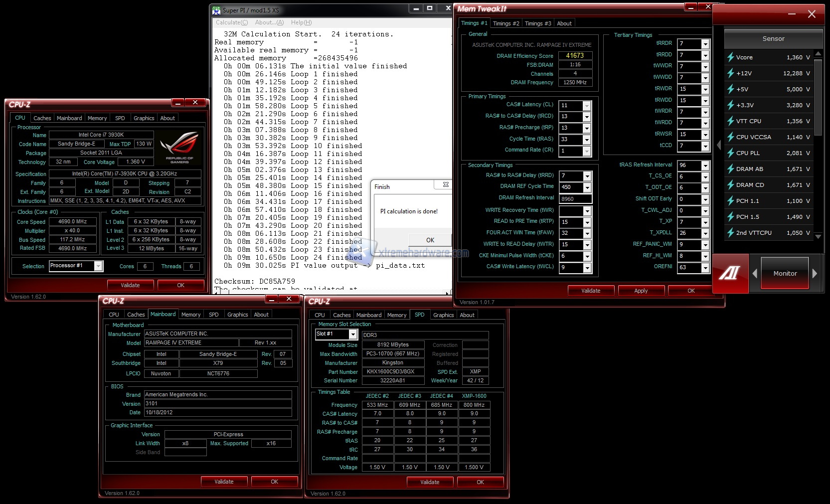Click Apply button in MemTweakIt

click(x=641, y=291)
